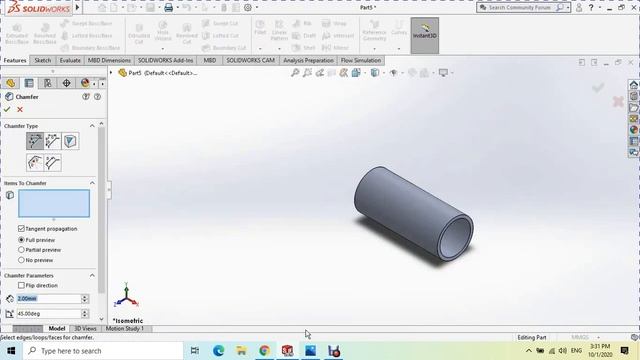Open units dropdown in status bar

(x=598, y=338)
